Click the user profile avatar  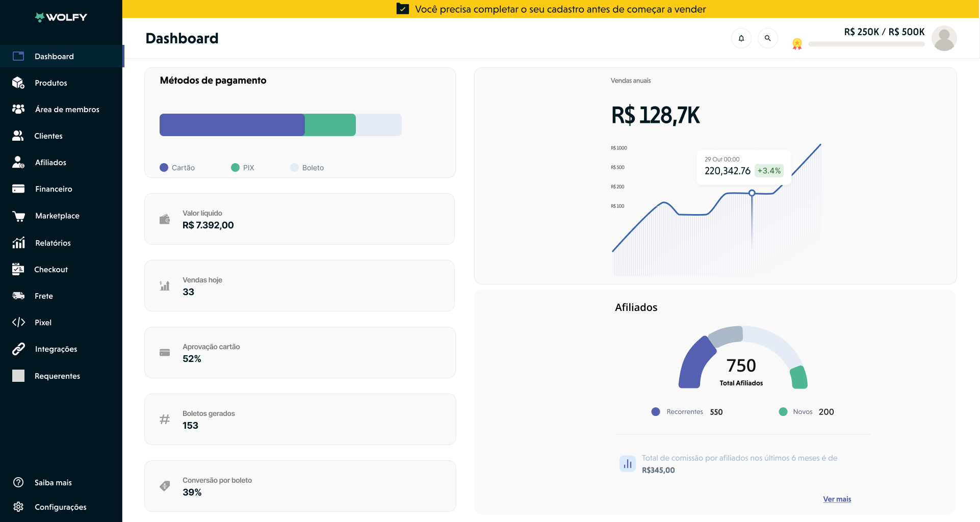[x=944, y=39]
